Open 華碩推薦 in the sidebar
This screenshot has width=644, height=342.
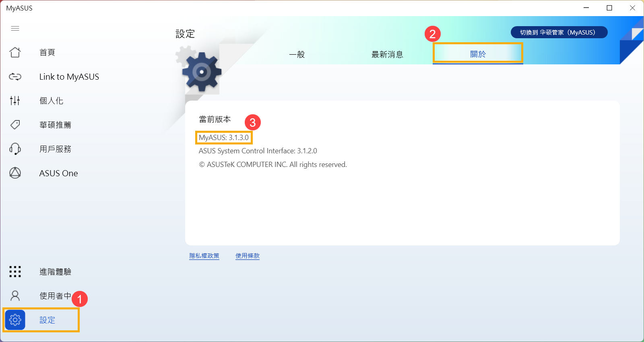tap(55, 125)
